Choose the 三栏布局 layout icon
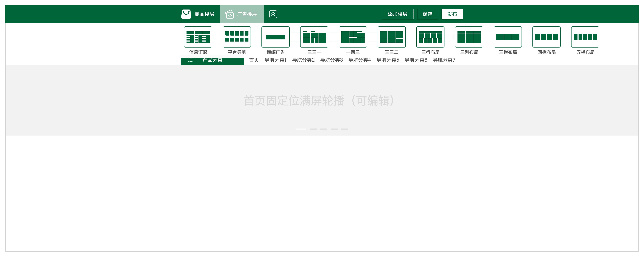 tap(508, 37)
